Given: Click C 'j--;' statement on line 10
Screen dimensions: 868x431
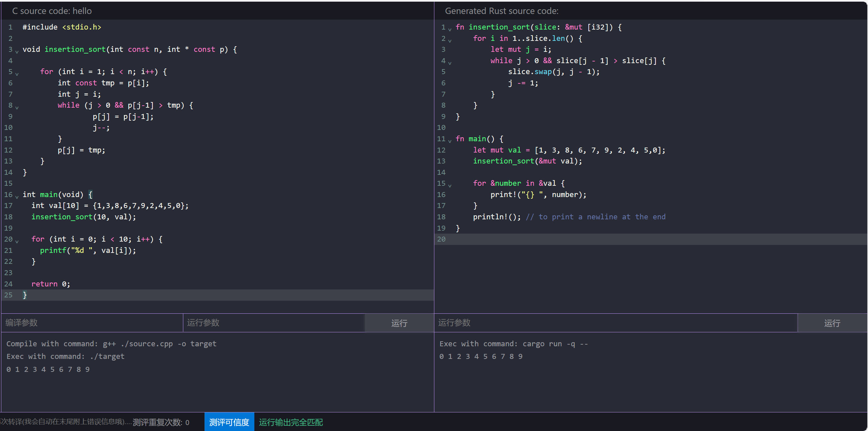Looking at the screenshot, I should pyautogui.click(x=101, y=128).
